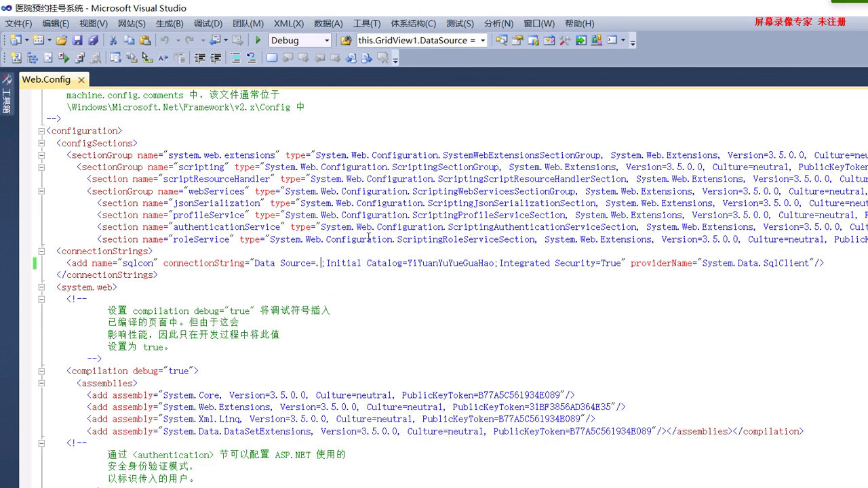Collapse the <configSections> outline node
Screen dimensions: 868x488
coord(41,143)
